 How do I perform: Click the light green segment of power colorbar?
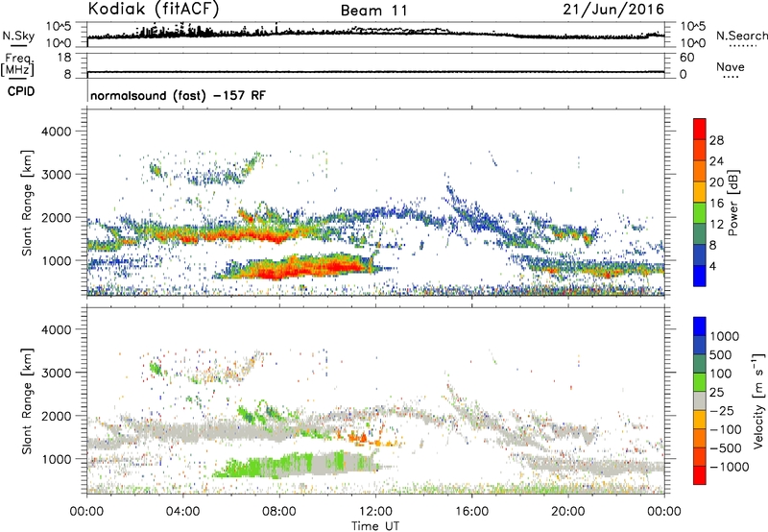click(700, 213)
